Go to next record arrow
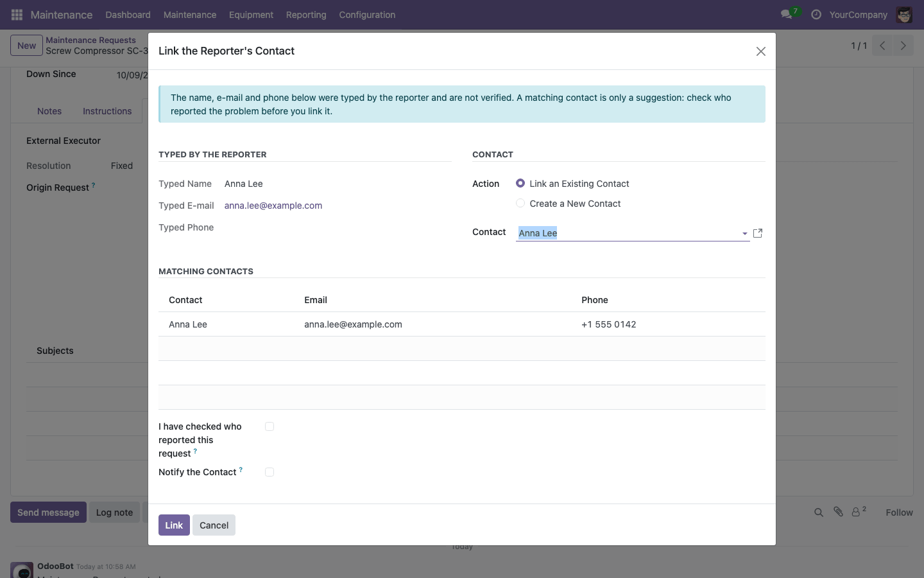924x578 pixels. pos(903,46)
